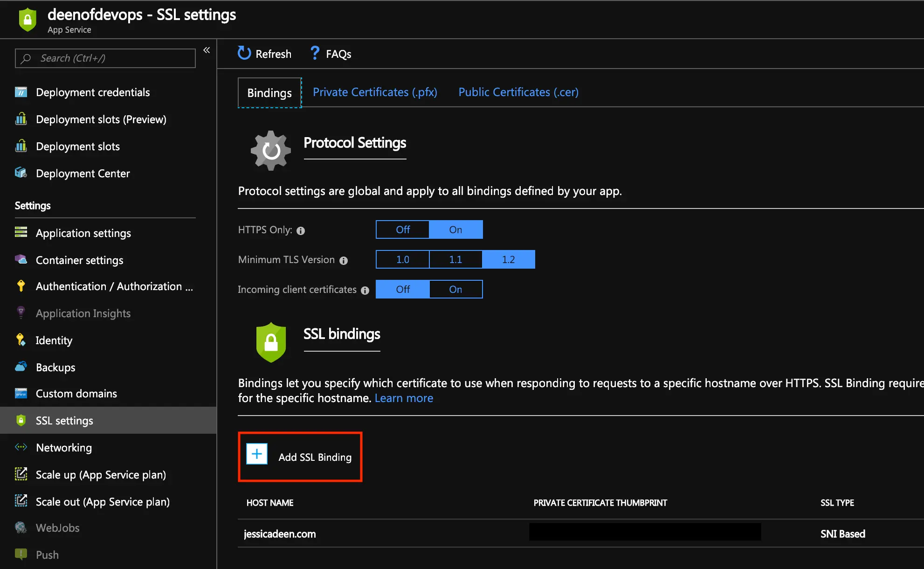
Task: Switch to Public Certificates (.cer) tab
Action: coord(518,92)
